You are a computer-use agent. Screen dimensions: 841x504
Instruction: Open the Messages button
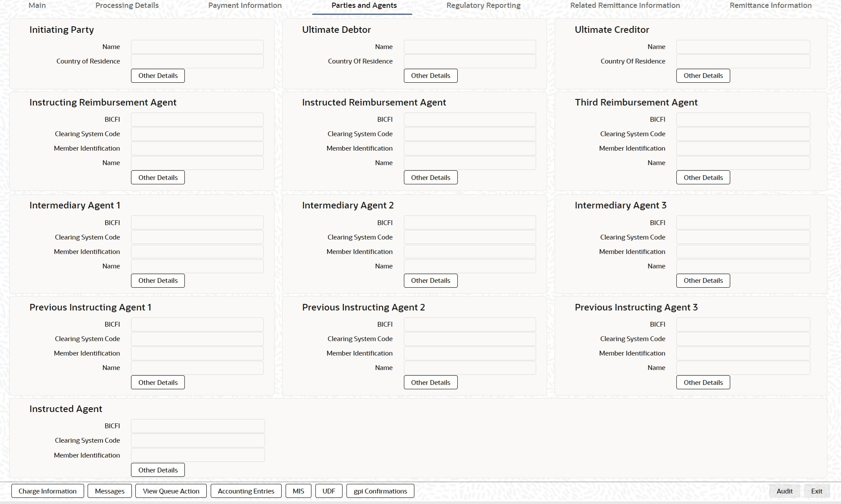110,491
